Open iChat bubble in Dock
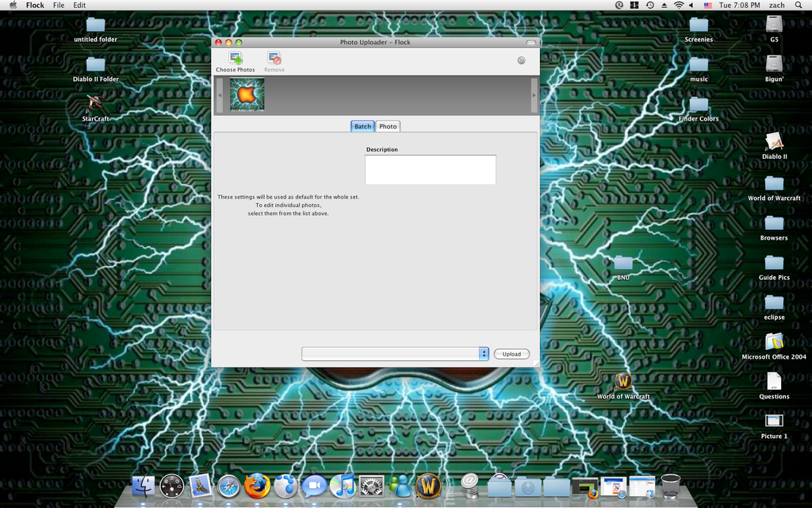Screen dimensions: 812x508 (314, 487)
